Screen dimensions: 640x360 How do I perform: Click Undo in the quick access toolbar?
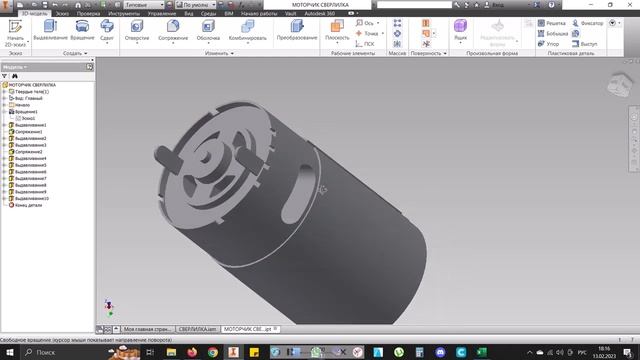pos(55,5)
